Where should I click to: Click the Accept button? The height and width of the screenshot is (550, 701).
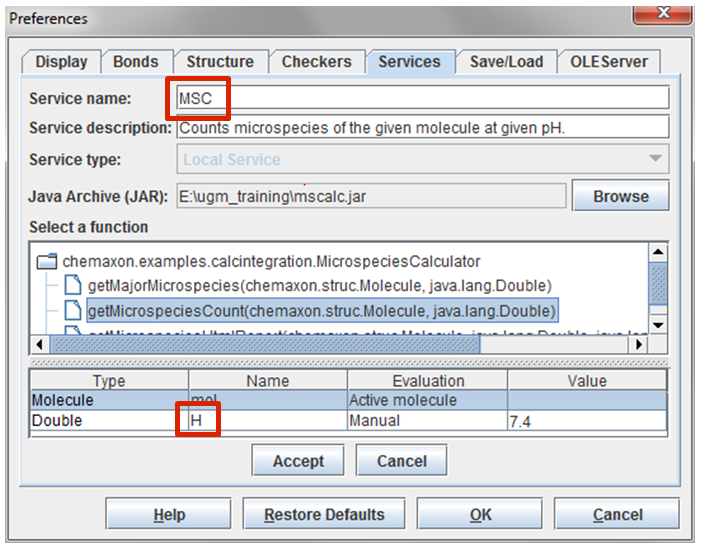tap(298, 461)
